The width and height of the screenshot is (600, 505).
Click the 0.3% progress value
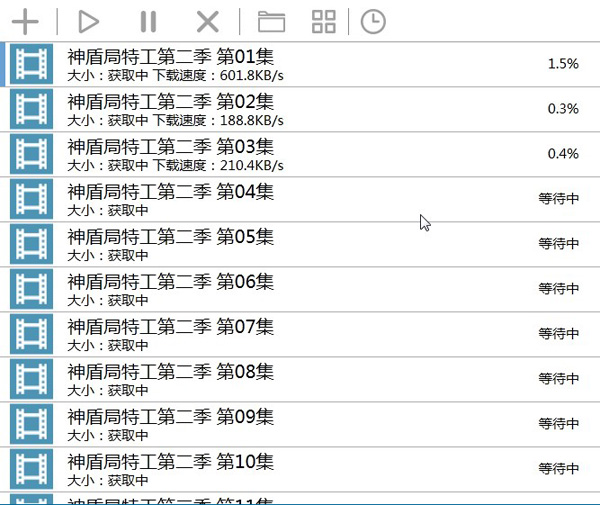[563, 109]
